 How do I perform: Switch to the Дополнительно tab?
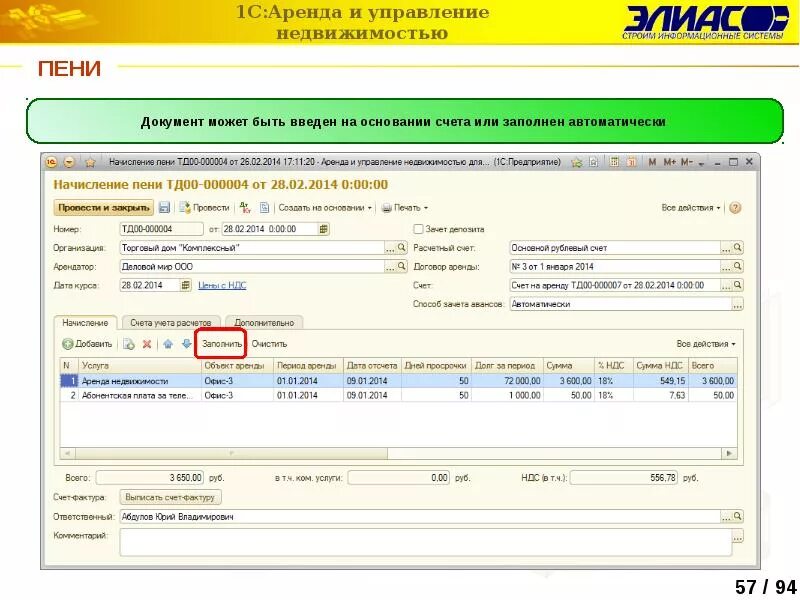coord(264,323)
